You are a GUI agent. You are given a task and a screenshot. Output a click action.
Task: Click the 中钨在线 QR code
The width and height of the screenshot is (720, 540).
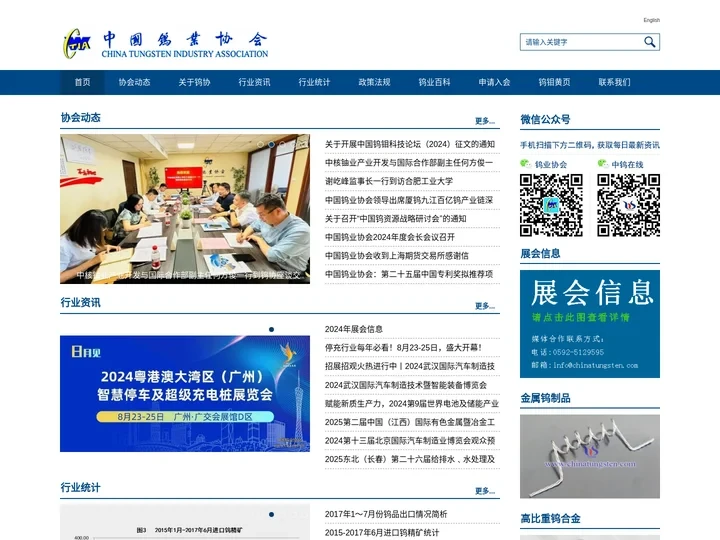[x=628, y=205]
